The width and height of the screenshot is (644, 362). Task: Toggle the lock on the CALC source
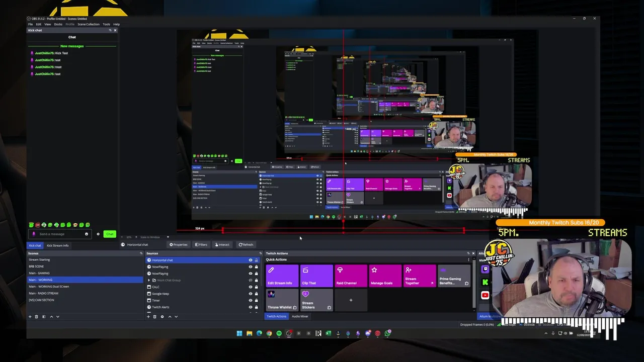256,287
